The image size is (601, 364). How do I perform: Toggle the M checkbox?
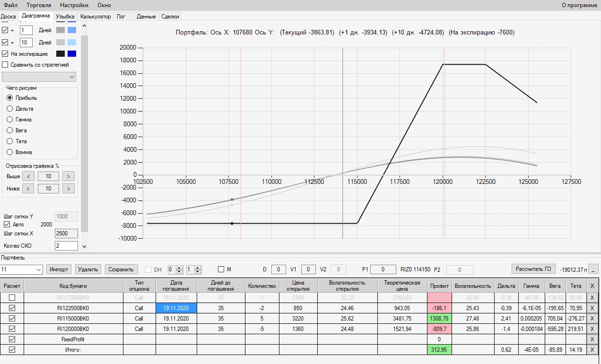[221, 269]
